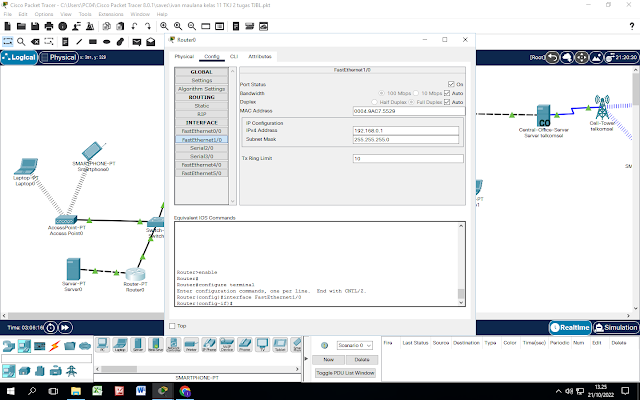Viewport: 640px width, 400px height.
Task: Click the Back arrow in workspace bar
Action: click(x=552, y=58)
